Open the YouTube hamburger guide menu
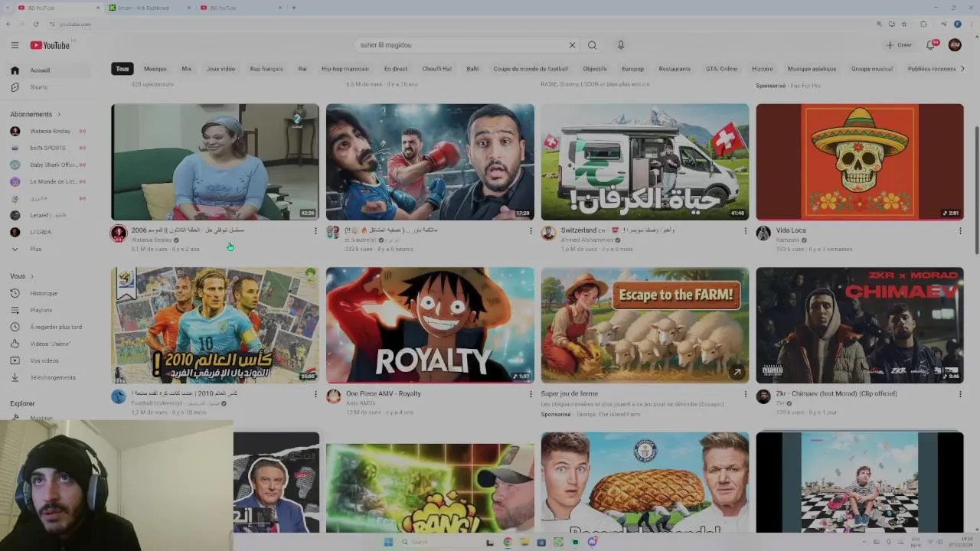 coord(15,45)
